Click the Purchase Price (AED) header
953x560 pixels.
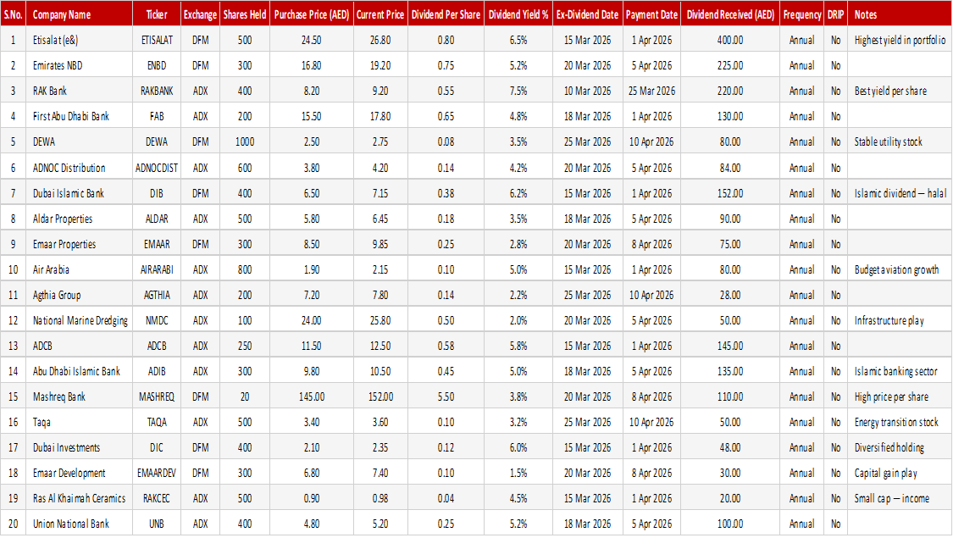[x=311, y=14]
